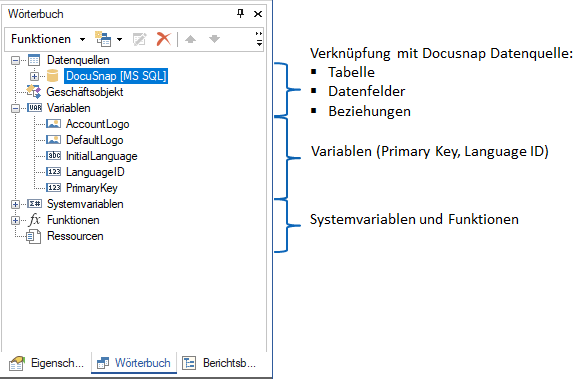Click the new item icon in toolbar
The height and width of the screenshot is (379, 581).
pyautogui.click(x=103, y=39)
